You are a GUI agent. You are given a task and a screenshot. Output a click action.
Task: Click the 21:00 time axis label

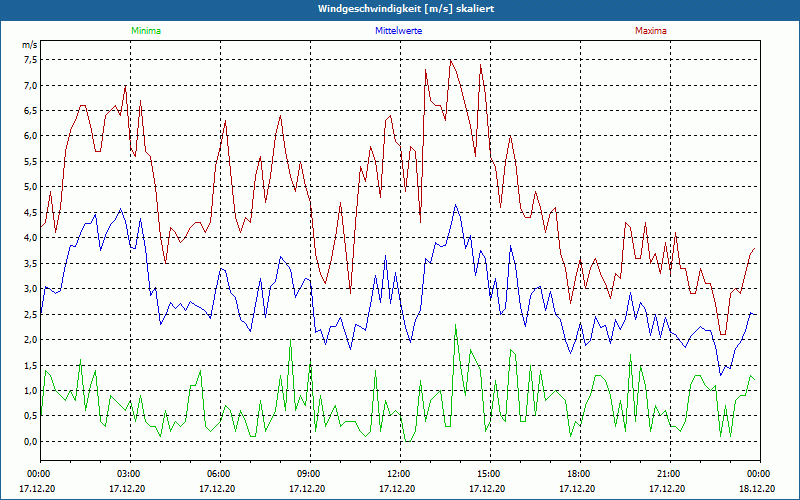669,474
